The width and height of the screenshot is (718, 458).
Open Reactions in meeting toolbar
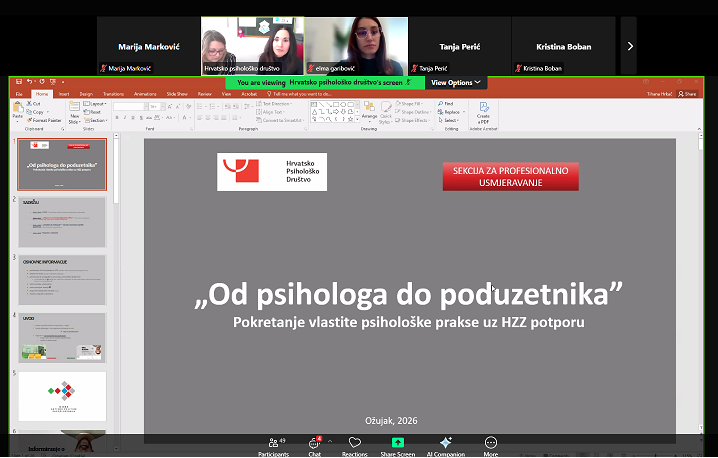[x=354, y=444]
